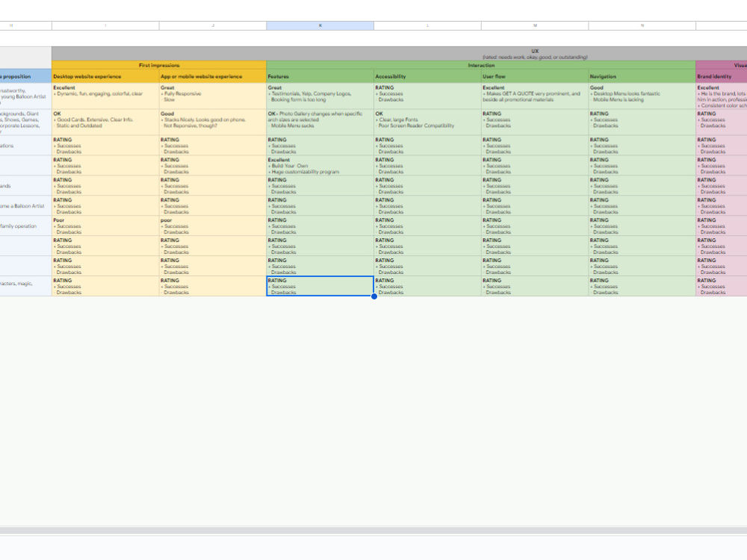The image size is (747, 560).
Task: Select column H header
Action: 25,25
